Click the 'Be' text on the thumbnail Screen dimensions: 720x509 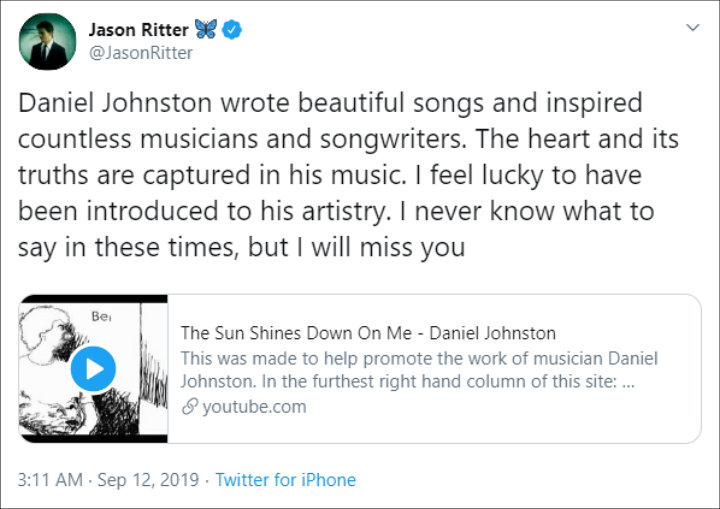click(x=101, y=316)
